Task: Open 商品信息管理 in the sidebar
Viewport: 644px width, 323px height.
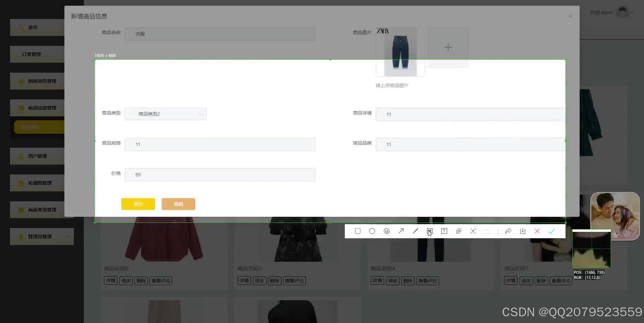Action: pyautogui.click(x=37, y=108)
